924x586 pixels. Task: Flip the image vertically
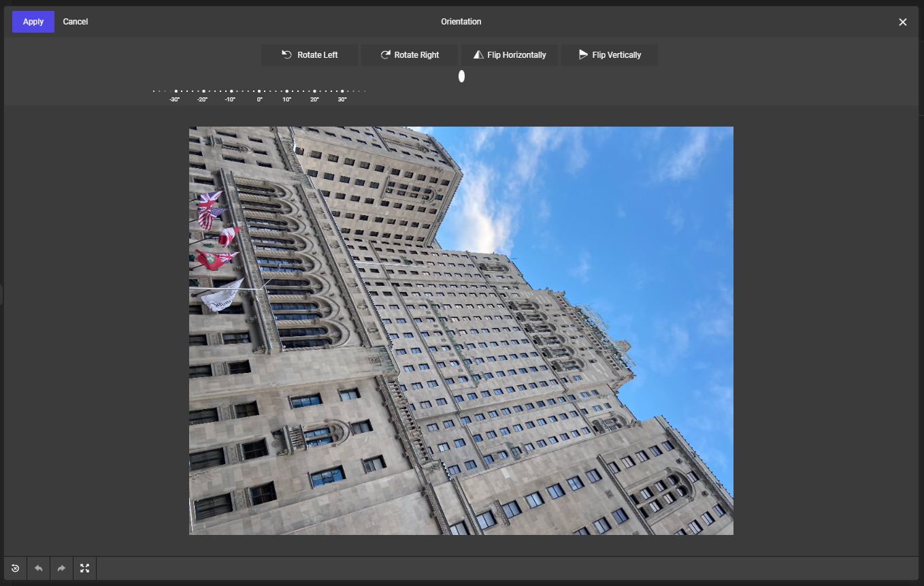[610, 55]
